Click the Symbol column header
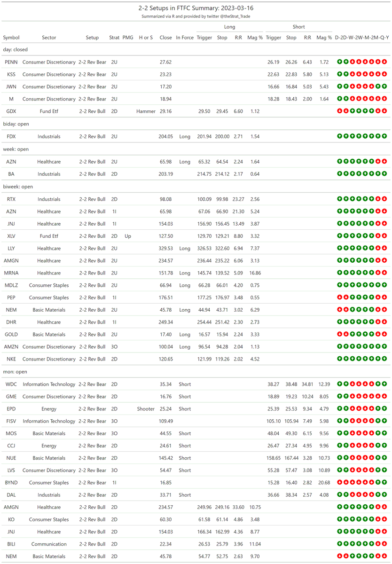The height and width of the screenshot is (564, 392). point(11,38)
